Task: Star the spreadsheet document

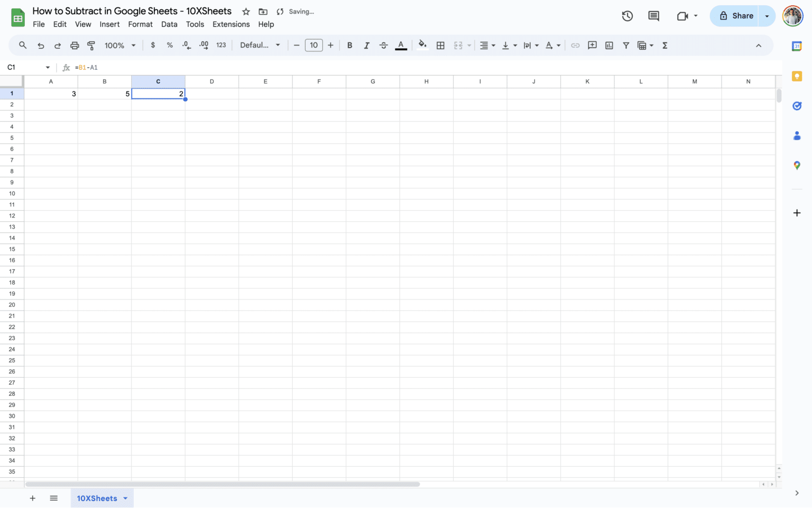Action: tap(246, 11)
